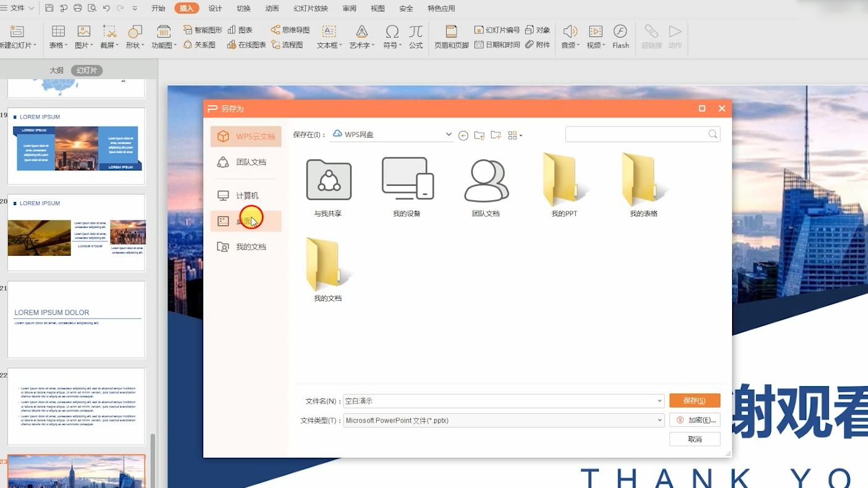The image size is (868, 488).
Task: Open the 保存在 location dropdown
Action: (449, 134)
